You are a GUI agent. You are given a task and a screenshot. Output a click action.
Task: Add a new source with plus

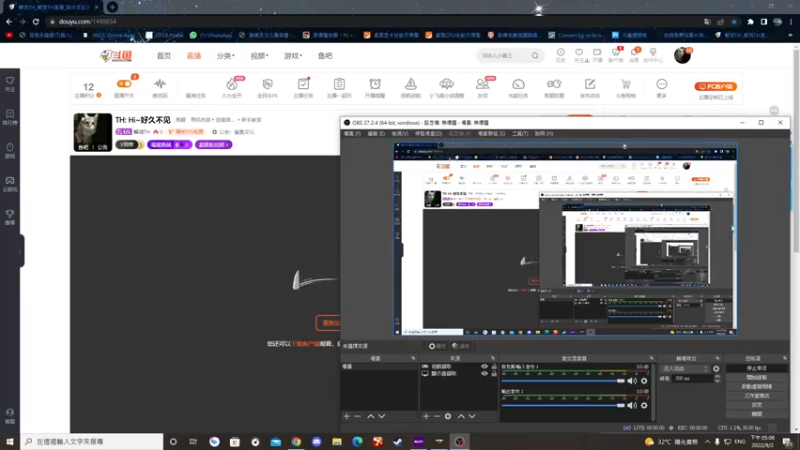426,416
